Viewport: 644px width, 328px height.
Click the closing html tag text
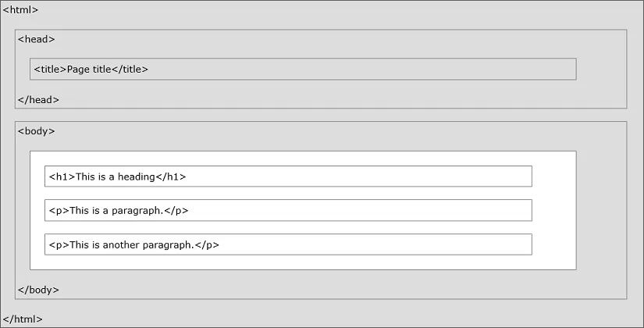click(23, 319)
